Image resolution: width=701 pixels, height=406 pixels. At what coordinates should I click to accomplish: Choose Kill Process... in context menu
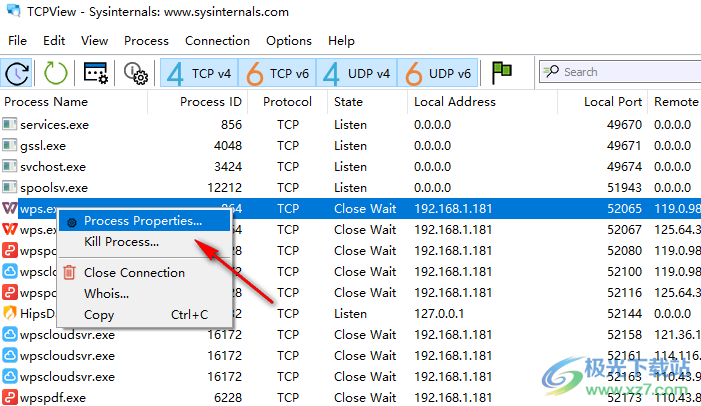pyautogui.click(x=144, y=242)
